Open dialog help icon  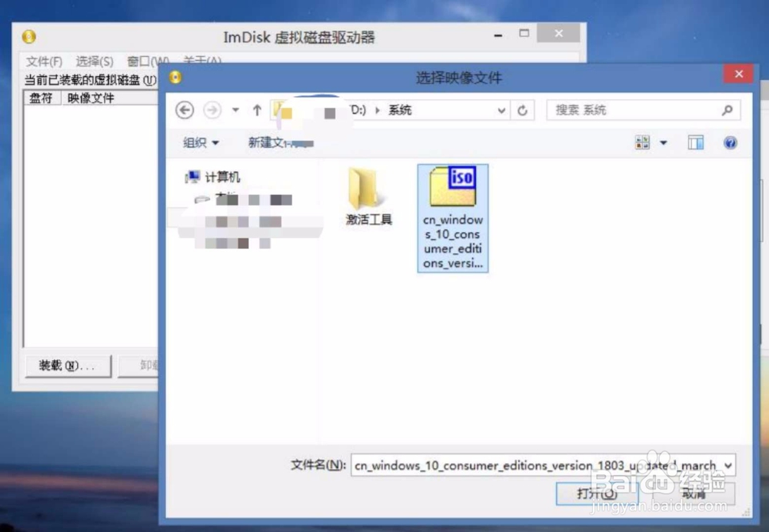pyautogui.click(x=731, y=142)
